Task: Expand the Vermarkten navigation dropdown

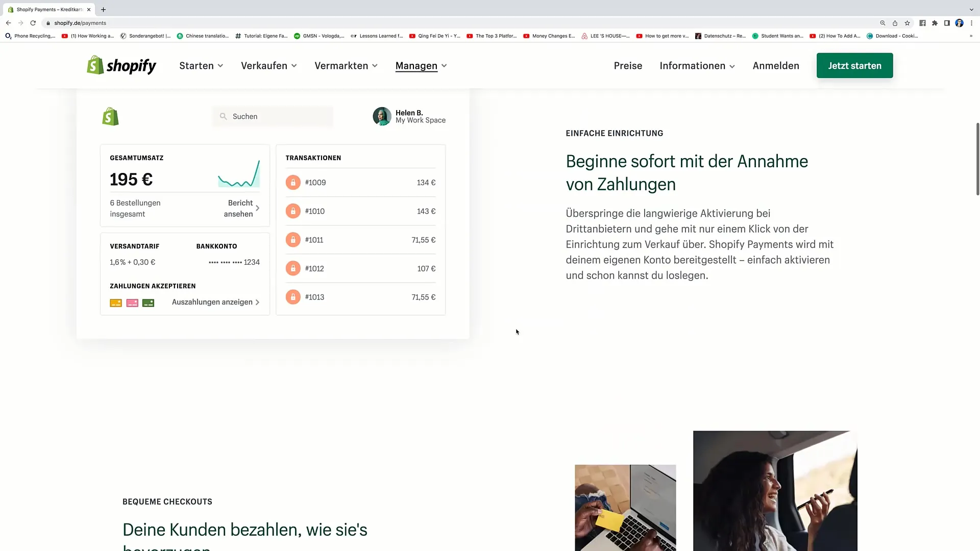Action: pos(345,65)
